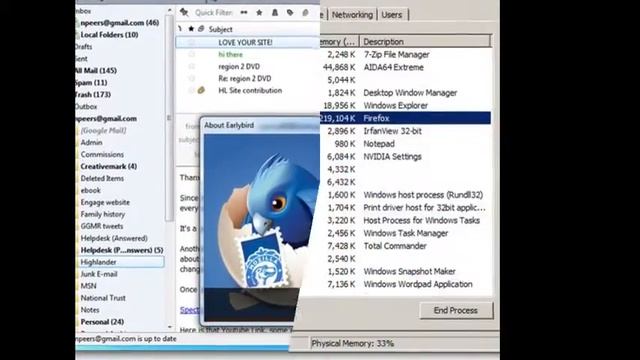Switch to the Users tab

[x=392, y=15]
